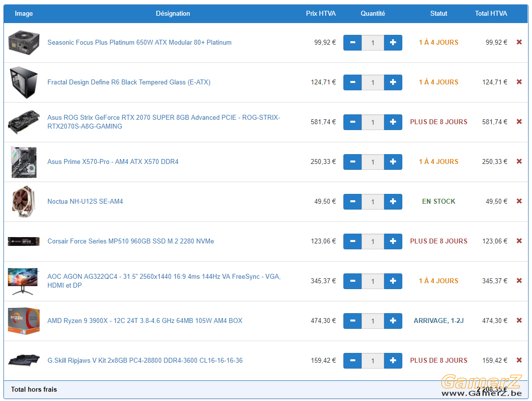
Task: Remove Asus Prime X570-Pro from cart
Action: [519, 161]
